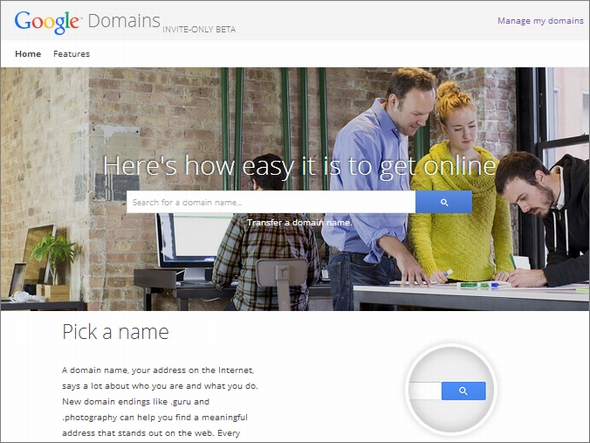This screenshot has height=443, width=590.
Task: Click the Google logo
Action: pos(47,22)
